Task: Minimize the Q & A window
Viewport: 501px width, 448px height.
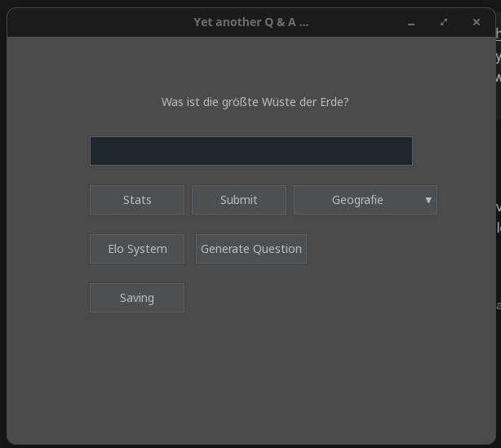Action: click(411, 23)
